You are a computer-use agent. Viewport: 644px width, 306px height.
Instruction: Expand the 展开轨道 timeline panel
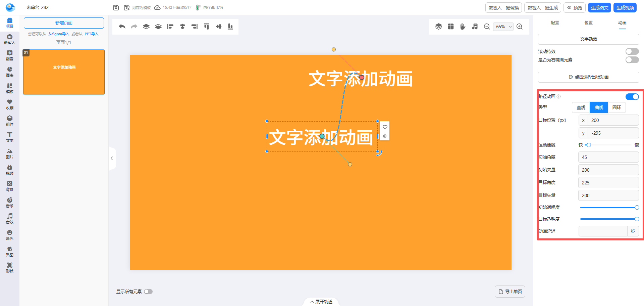tap(321, 302)
